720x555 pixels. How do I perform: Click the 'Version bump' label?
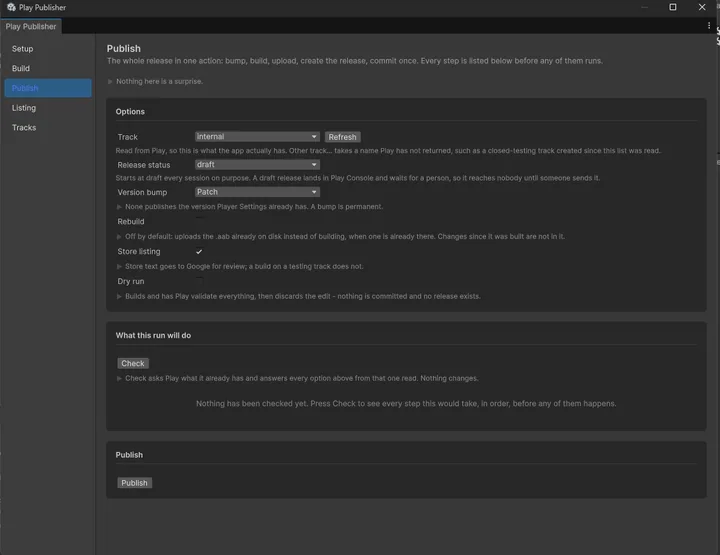click(142, 192)
